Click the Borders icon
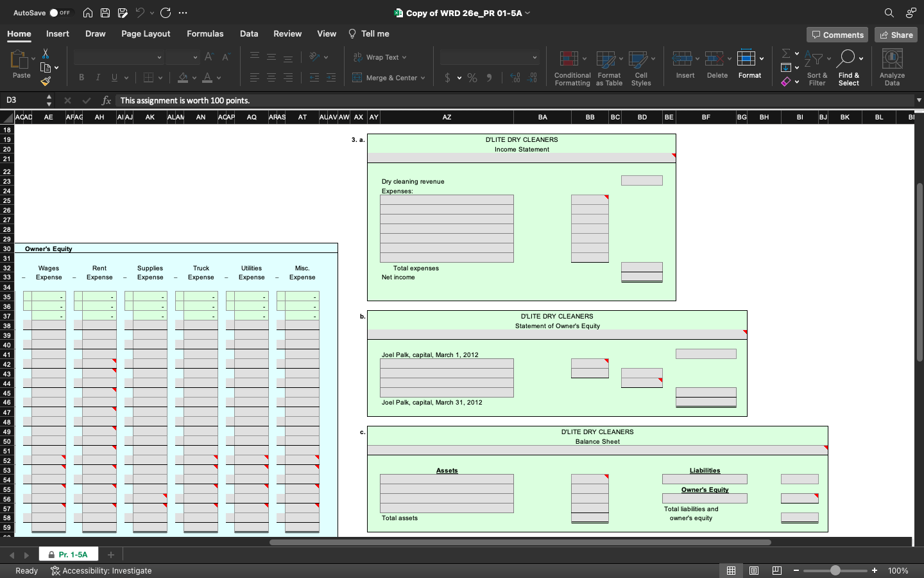The height and width of the screenshot is (578, 924). point(149,77)
